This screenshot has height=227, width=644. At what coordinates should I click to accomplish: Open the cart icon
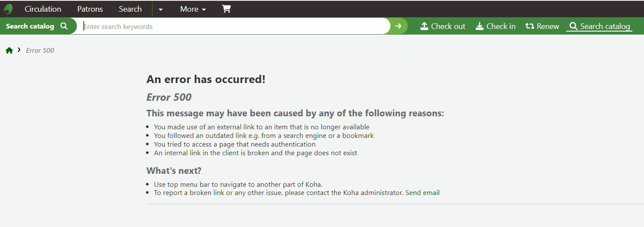pos(226,9)
